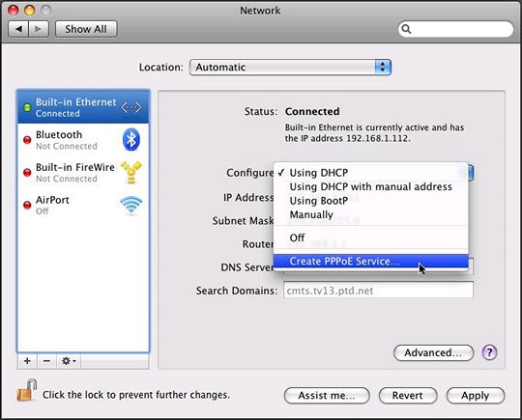Click the IP address 192.168.1.112 description

pyautogui.click(x=374, y=132)
